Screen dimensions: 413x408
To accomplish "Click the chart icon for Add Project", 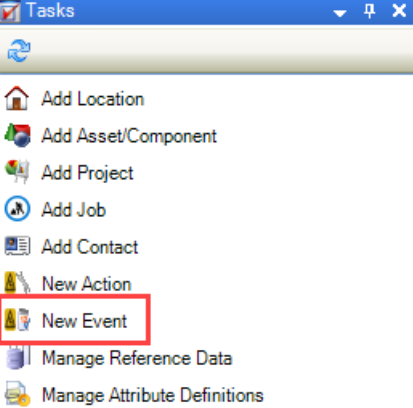I will click(x=18, y=172).
